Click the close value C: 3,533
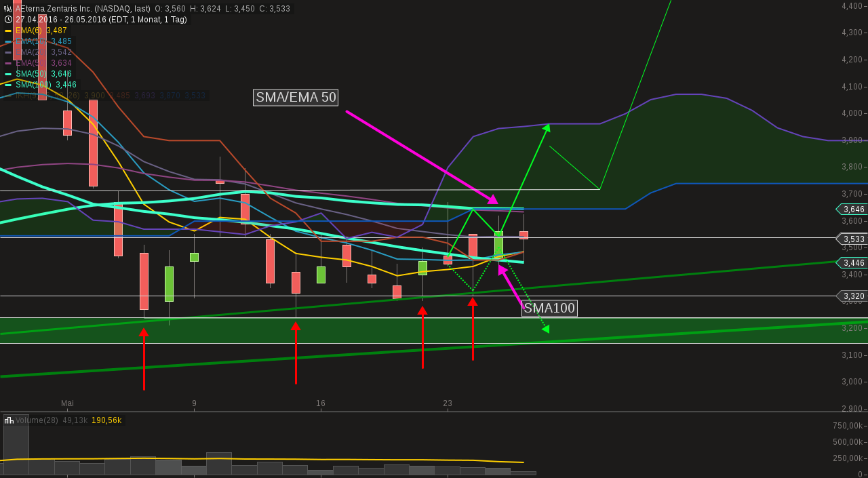Screen dimensions: 868x478 tap(275, 9)
